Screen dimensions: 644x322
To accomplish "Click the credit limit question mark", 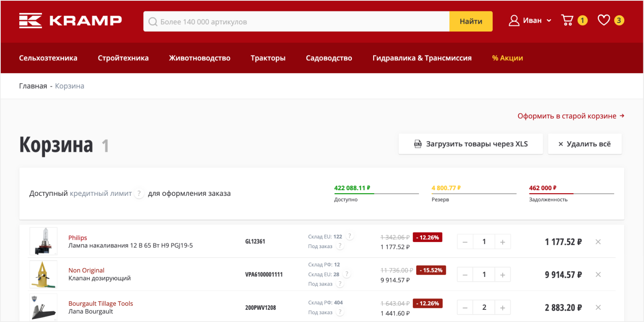I will coord(139,193).
